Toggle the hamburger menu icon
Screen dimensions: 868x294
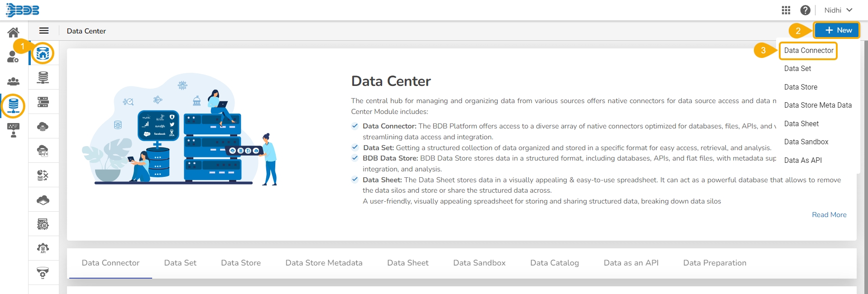(44, 31)
